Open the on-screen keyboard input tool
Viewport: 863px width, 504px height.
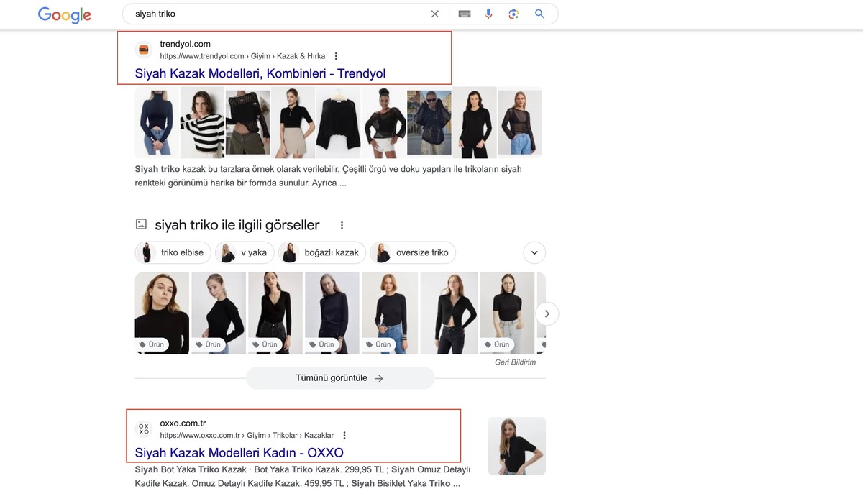coord(465,14)
